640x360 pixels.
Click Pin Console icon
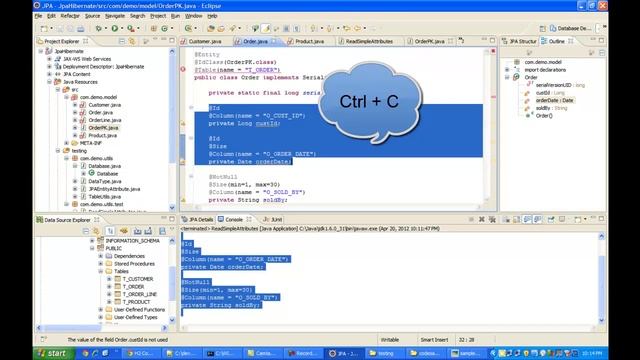coord(551,220)
